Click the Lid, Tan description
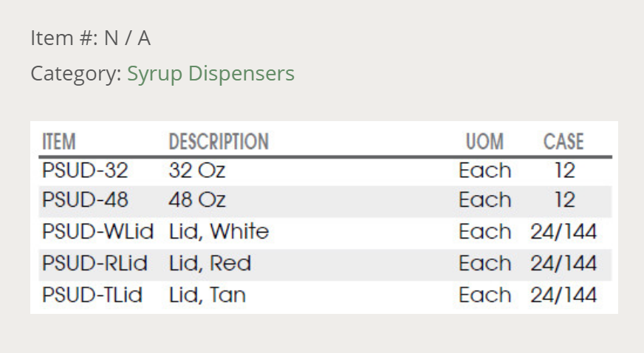This screenshot has width=644, height=353. click(208, 295)
